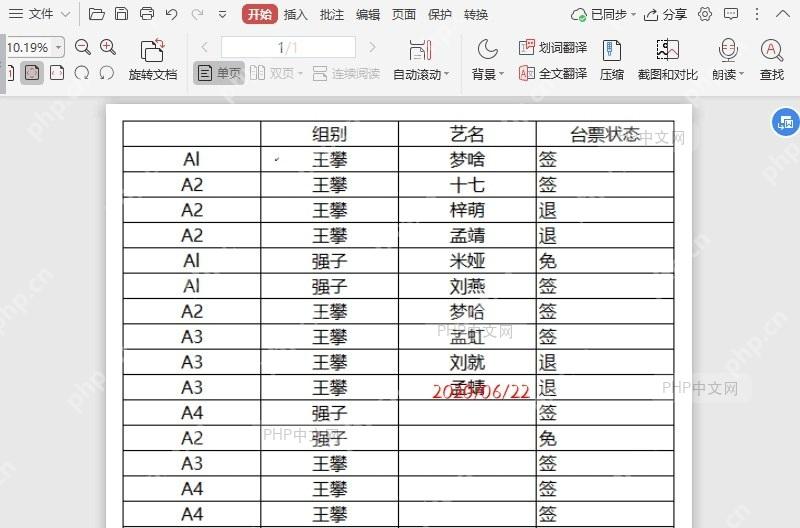Click the print icon
This screenshot has height=528, width=800.
pyautogui.click(x=147, y=14)
